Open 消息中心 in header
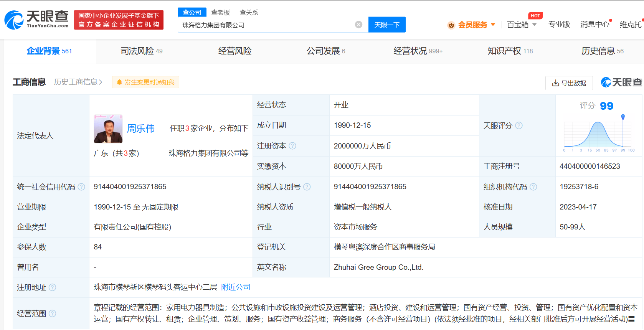Viewport: 644px width, 330px height. 595,25
